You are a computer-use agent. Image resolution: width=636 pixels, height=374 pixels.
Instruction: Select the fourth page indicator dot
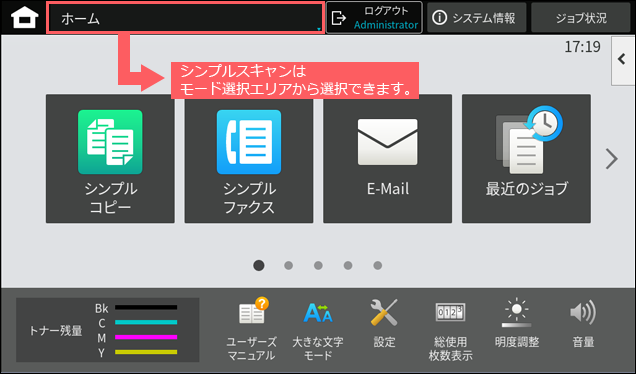click(x=348, y=265)
